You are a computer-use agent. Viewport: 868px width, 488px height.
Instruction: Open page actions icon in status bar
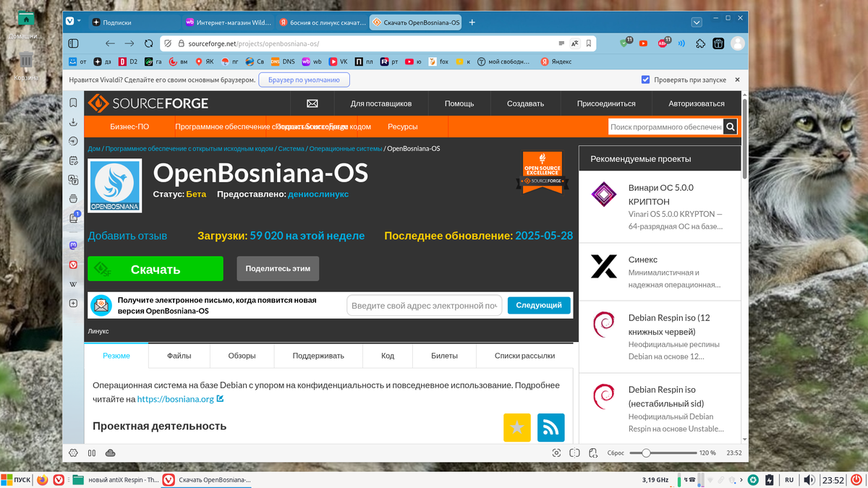tap(593, 453)
